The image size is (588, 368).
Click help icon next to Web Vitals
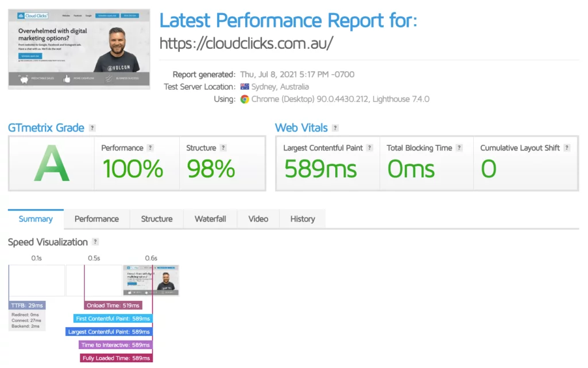point(335,128)
